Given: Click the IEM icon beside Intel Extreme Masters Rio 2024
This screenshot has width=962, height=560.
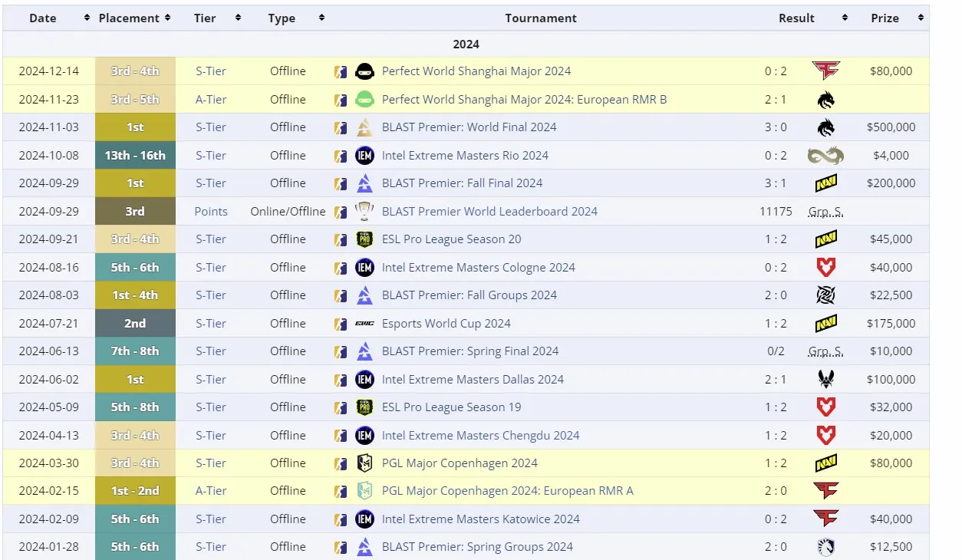Looking at the screenshot, I should tap(365, 155).
